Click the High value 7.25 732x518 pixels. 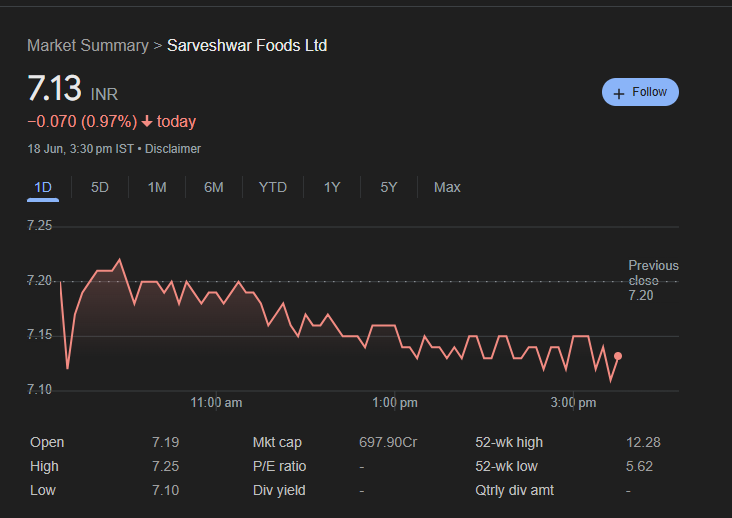165,466
